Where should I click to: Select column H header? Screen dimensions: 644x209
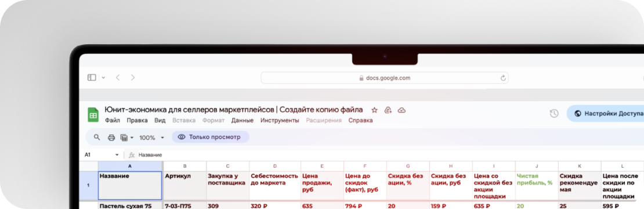click(x=451, y=166)
